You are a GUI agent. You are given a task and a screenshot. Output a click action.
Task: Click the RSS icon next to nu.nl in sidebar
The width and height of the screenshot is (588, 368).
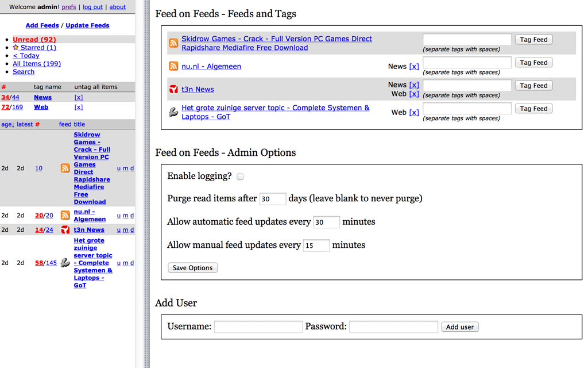pos(65,216)
